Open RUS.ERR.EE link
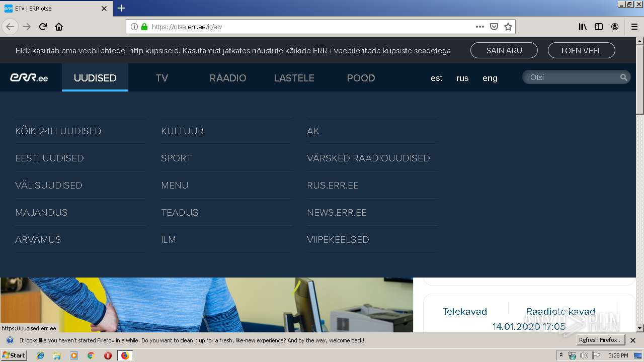Image resolution: width=644 pixels, height=362 pixels. (333, 185)
